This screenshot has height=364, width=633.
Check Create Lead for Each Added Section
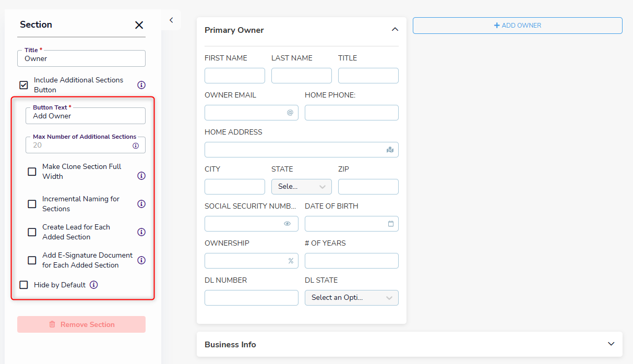tap(32, 232)
